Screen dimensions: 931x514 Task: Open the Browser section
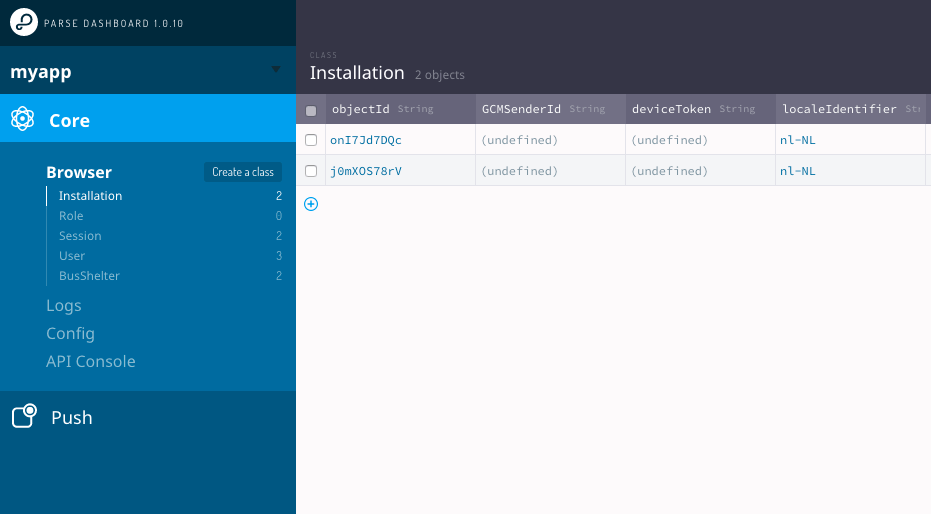click(79, 172)
